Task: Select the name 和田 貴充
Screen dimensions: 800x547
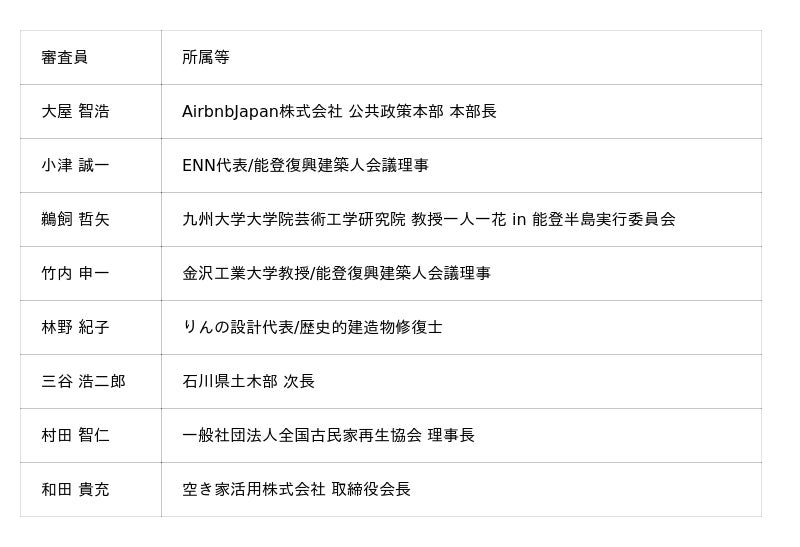Action: 75,490
